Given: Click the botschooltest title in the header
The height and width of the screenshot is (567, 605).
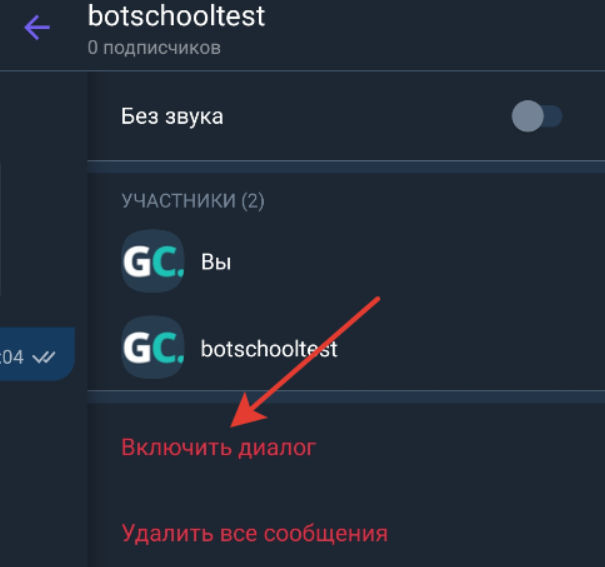Looking at the screenshot, I should tap(176, 16).
